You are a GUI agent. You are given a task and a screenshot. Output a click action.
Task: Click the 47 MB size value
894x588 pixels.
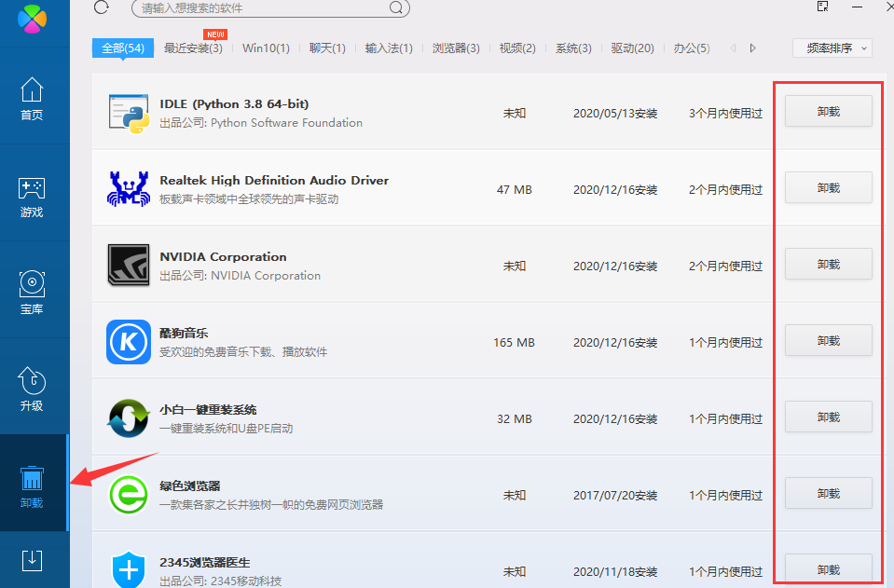click(x=515, y=190)
